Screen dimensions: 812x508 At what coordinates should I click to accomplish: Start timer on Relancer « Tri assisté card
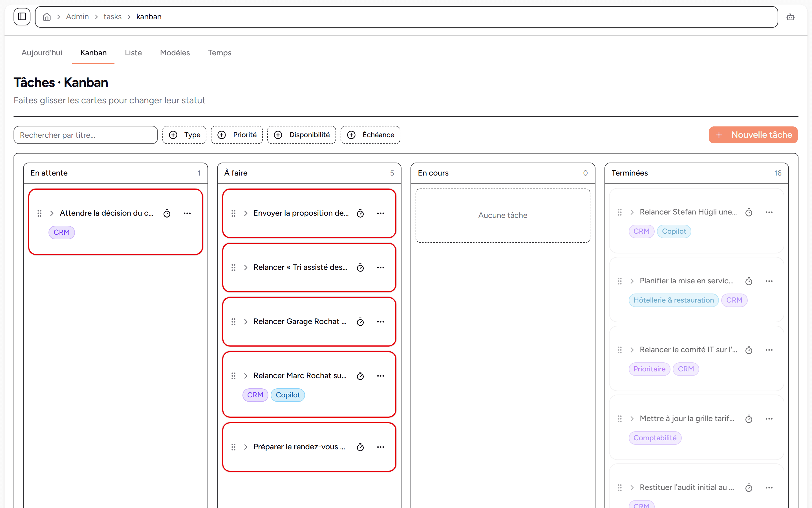(x=360, y=268)
